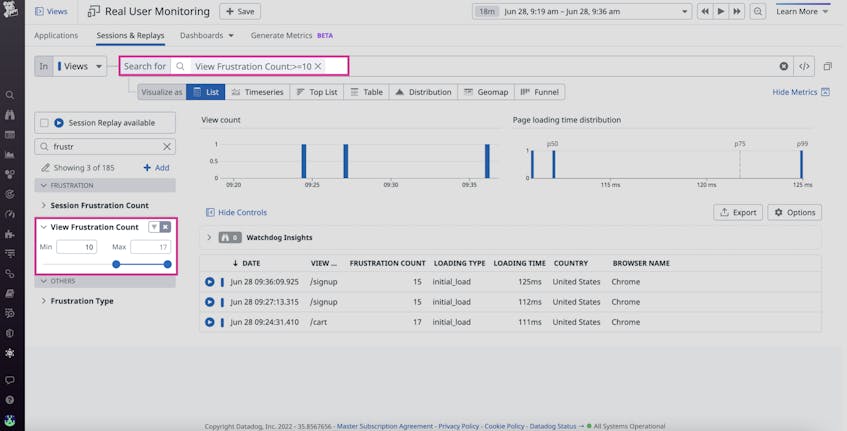Click the + Add facet link
This screenshot has width=847, height=431.
(156, 168)
